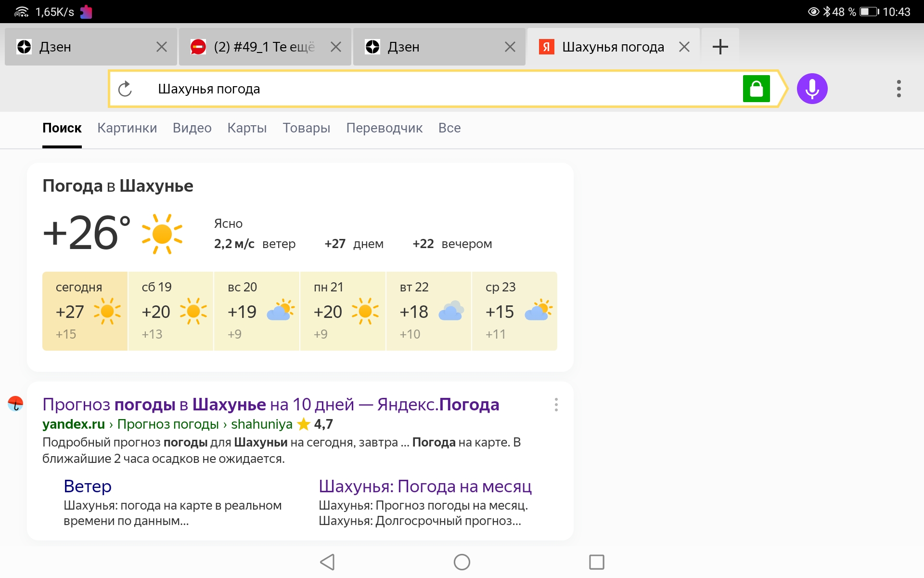Tap the reload page icon
The image size is (924, 578).
125,89
